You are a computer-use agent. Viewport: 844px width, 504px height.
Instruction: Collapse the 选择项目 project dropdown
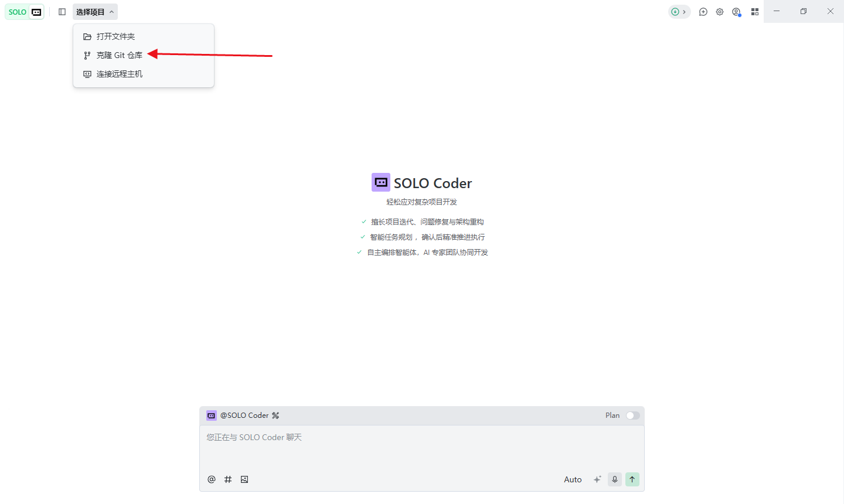[95, 12]
